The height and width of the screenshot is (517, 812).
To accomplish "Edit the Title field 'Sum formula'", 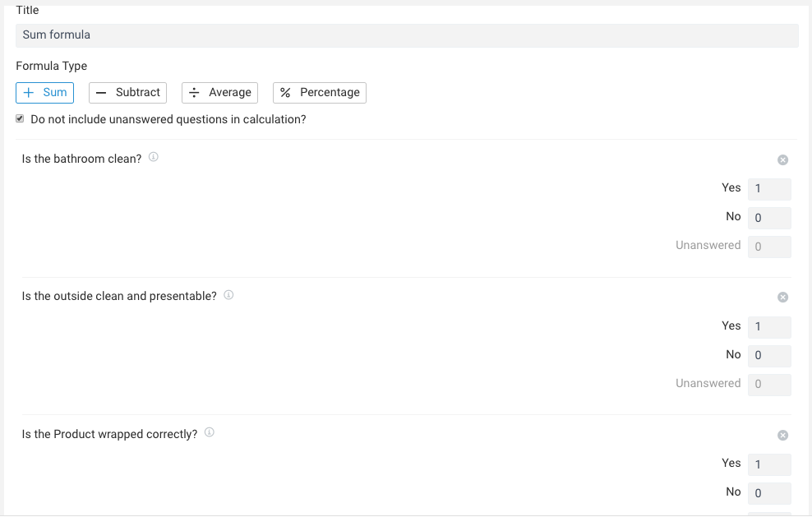I will [407, 35].
